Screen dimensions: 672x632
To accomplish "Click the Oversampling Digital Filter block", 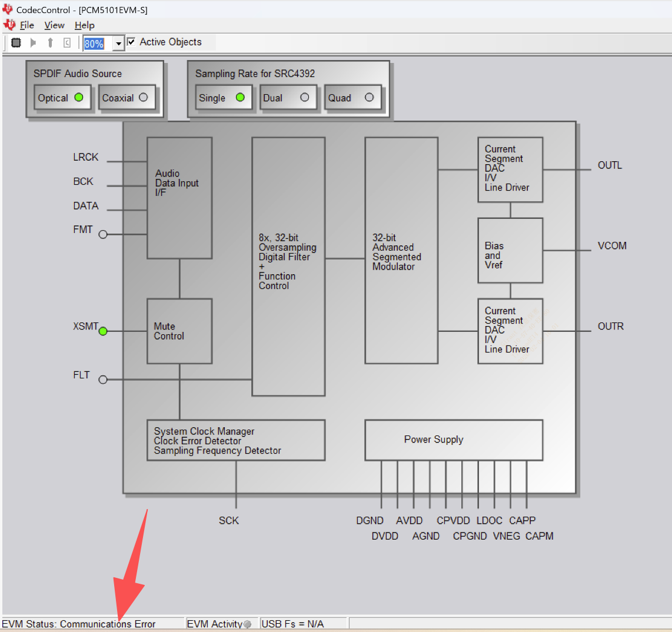I will click(x=288, y=267).
